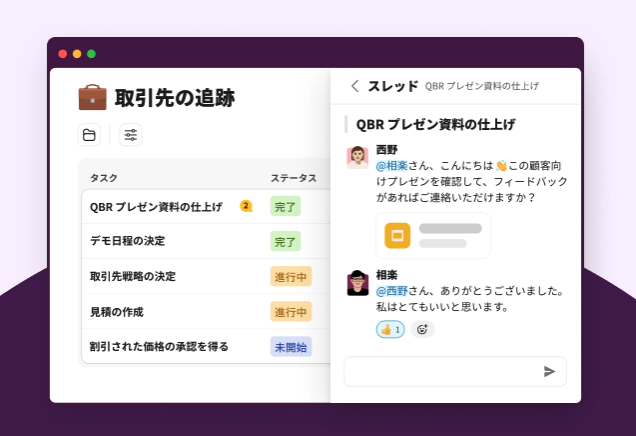Open 進行中 status for 取引先戦略の決定

(291, 276)
